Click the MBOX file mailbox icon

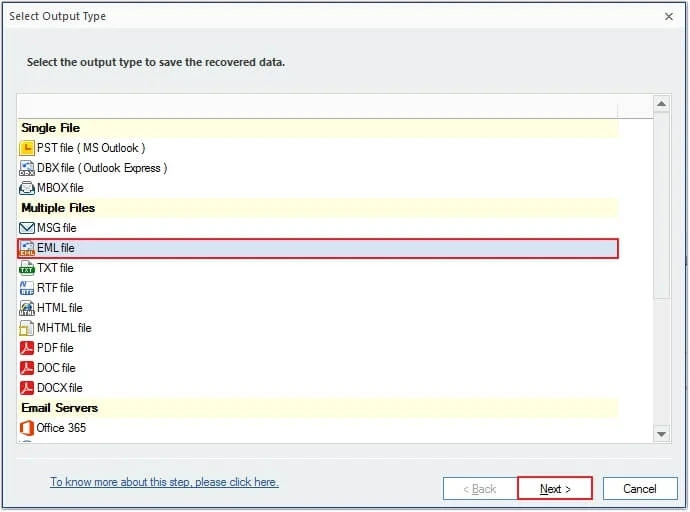coord(27,188)
